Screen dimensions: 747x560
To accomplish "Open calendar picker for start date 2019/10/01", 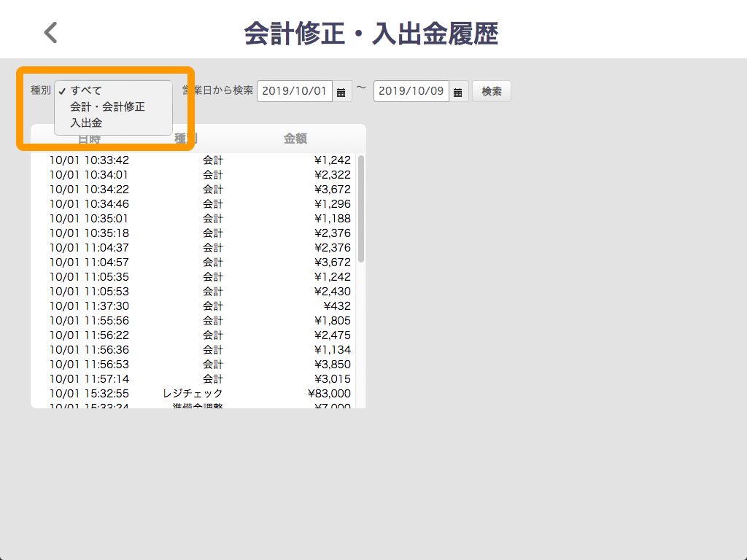I will click(x=341, y=92).
